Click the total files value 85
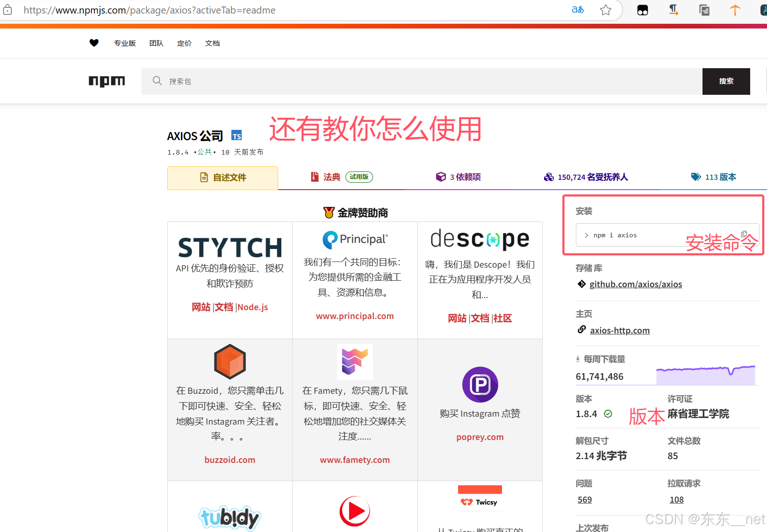The height and width of the screenshot is (532, 767). coord(673,456)
